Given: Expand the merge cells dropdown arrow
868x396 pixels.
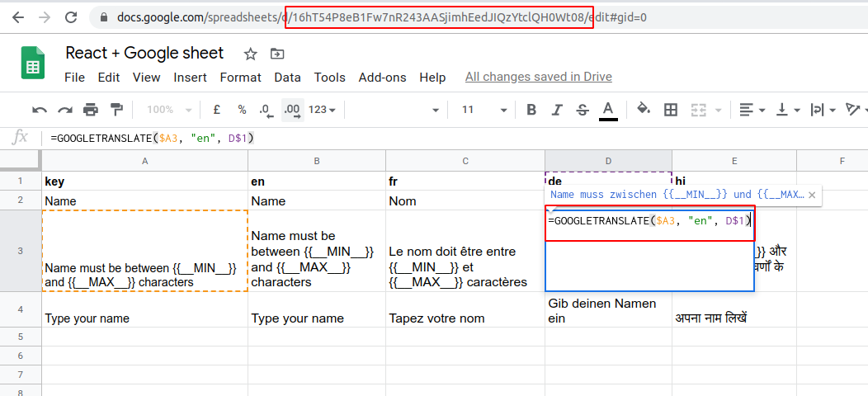Looking at the screenshot, I should [x=719, y=111].
